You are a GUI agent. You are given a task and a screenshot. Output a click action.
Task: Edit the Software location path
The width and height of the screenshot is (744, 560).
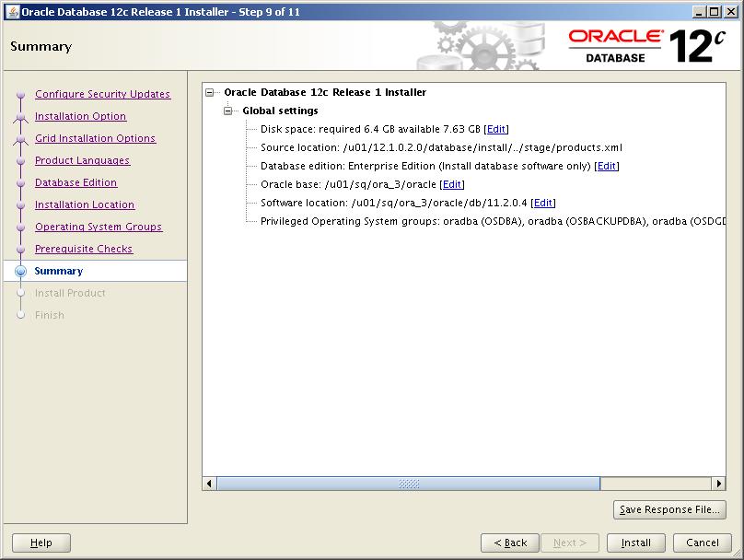(x=543, y=203)
